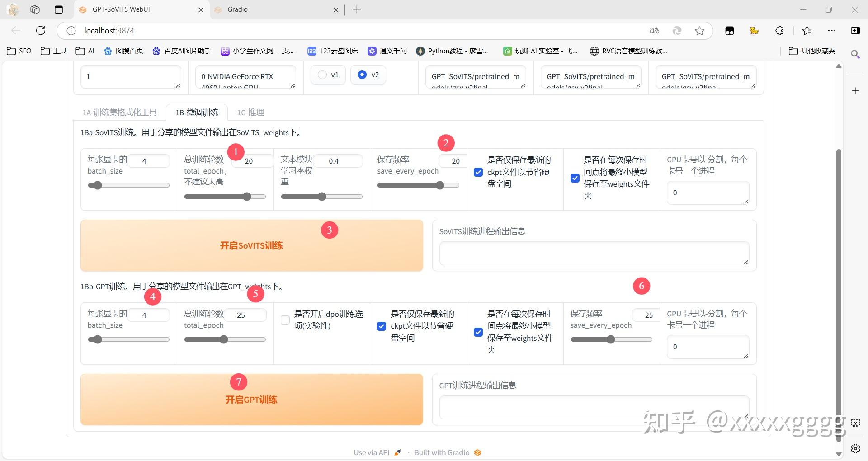Viewport: 868px width, 461px height.
Task: Click the 开启SoVITS训练 button
Action: point(251,245)
